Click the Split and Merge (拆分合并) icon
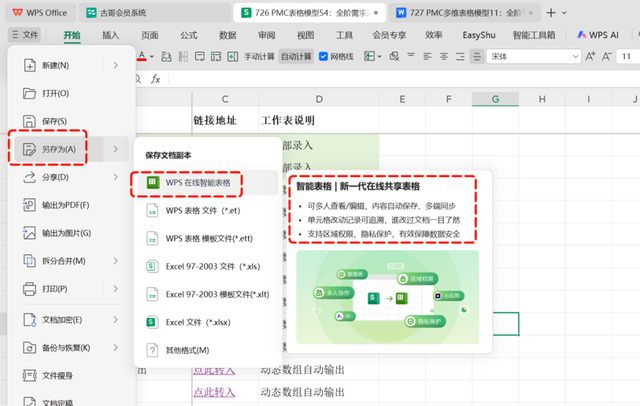 29,261
